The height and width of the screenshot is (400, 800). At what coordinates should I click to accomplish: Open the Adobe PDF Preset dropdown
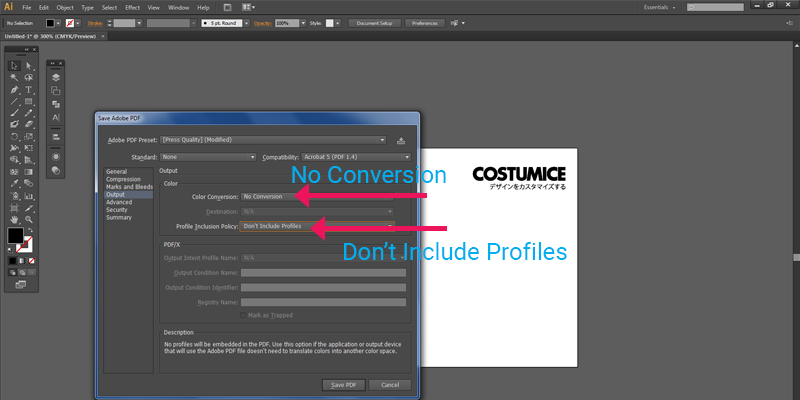click(x=273, y=140)
